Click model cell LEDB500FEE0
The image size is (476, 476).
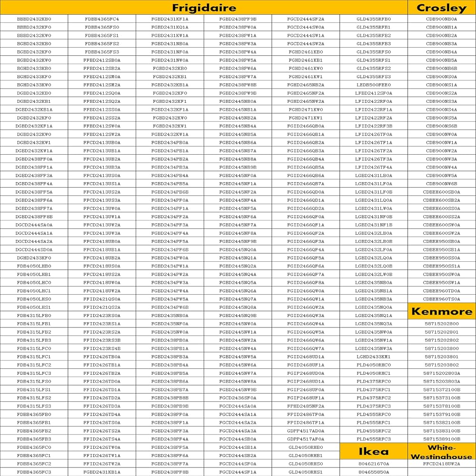374,85
